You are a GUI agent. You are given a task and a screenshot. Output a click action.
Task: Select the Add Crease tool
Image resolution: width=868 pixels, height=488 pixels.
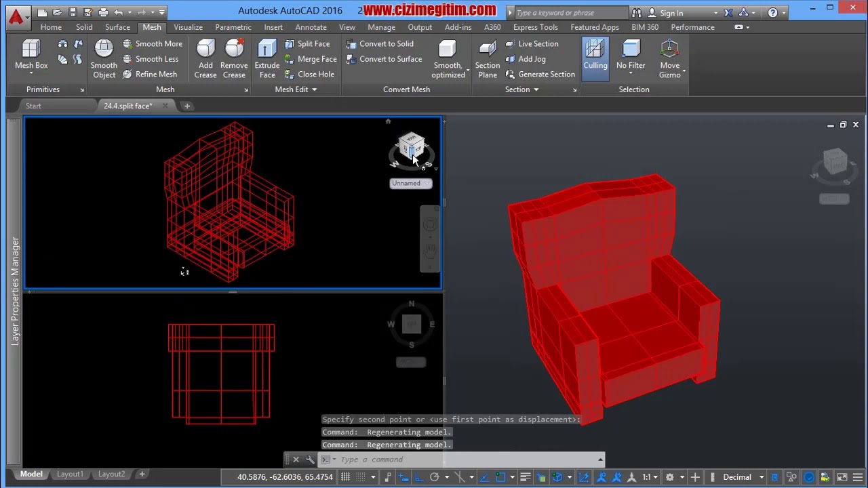tap(205, 58)
